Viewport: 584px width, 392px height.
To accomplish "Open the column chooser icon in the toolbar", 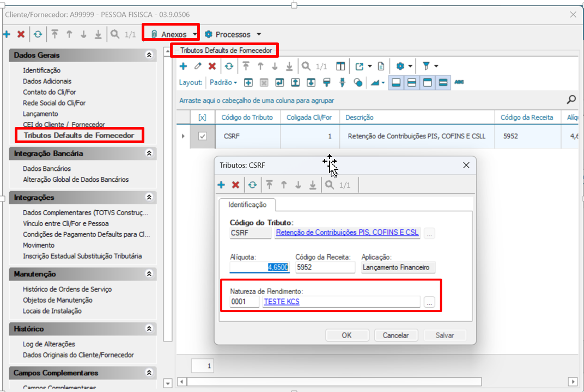I will [x=340, y=66].
